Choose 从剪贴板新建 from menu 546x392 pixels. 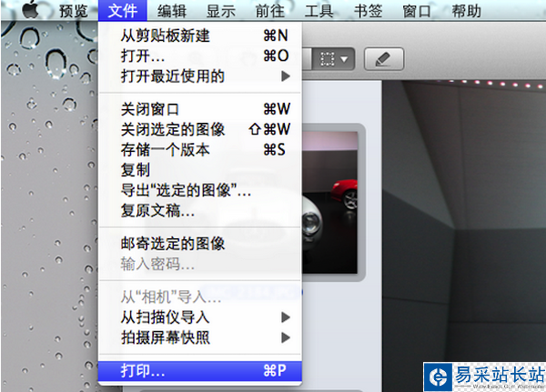coord(200,35)
